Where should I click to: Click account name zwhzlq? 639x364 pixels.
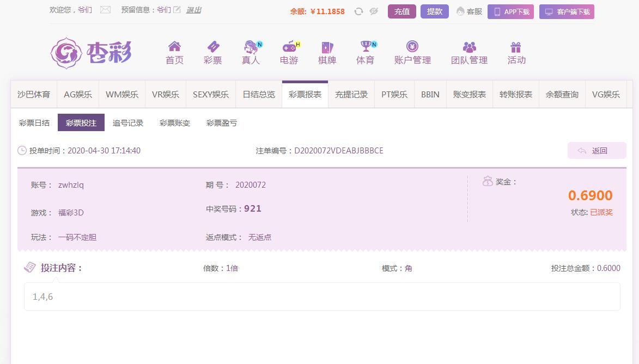click(71, 185)
